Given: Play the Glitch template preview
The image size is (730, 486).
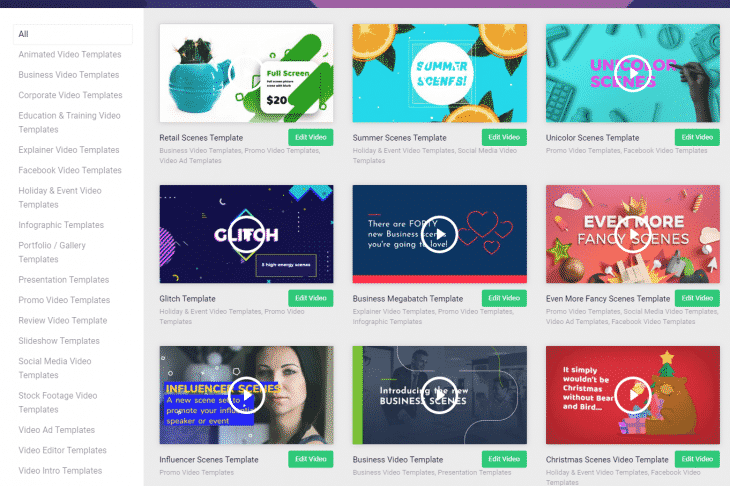Looking at the screenshot, I should click(x=246, y=234).
